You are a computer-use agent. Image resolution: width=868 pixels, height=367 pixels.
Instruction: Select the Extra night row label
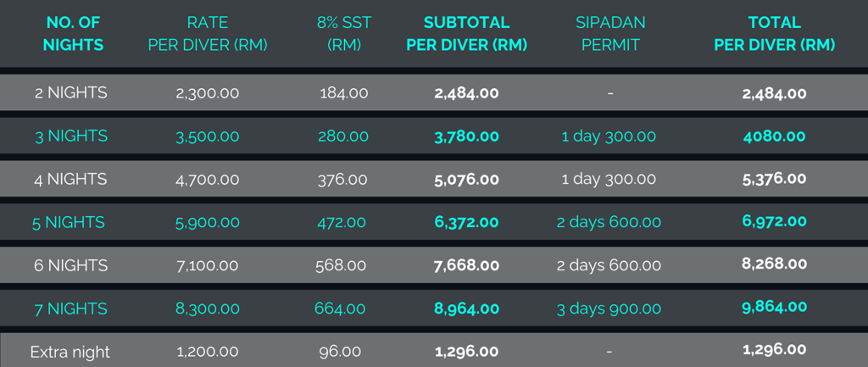[x=70, y=351]
